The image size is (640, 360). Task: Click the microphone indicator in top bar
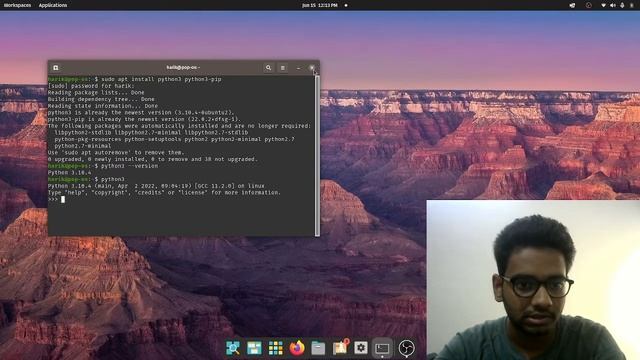622,5
